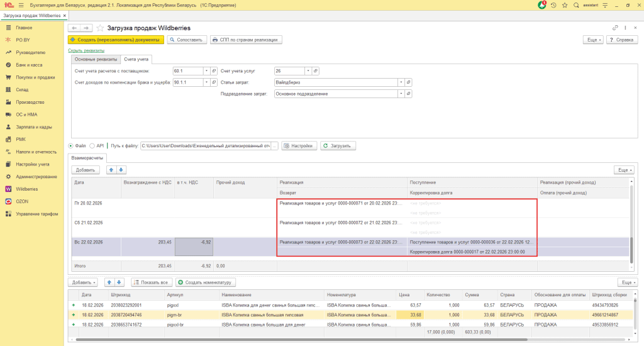Select the API radio button
The image size is (644, 346).
pyautogui.click(x=92, y=146)
